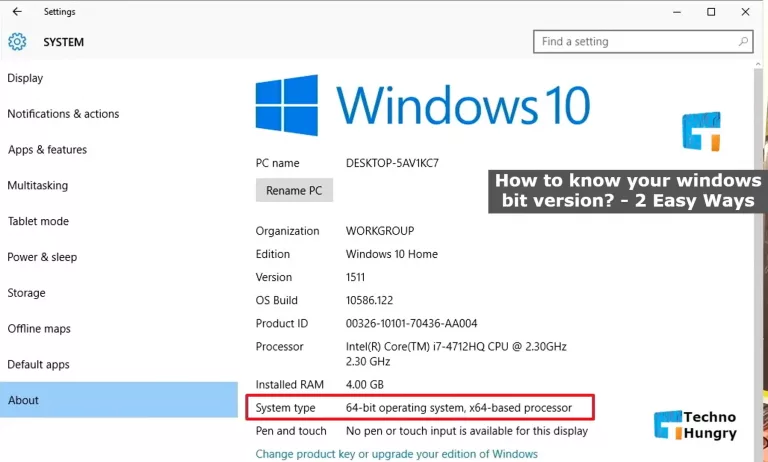768x462 pixels.
Task: Click OS Build value 10586.122
Action: coord(369,300)
